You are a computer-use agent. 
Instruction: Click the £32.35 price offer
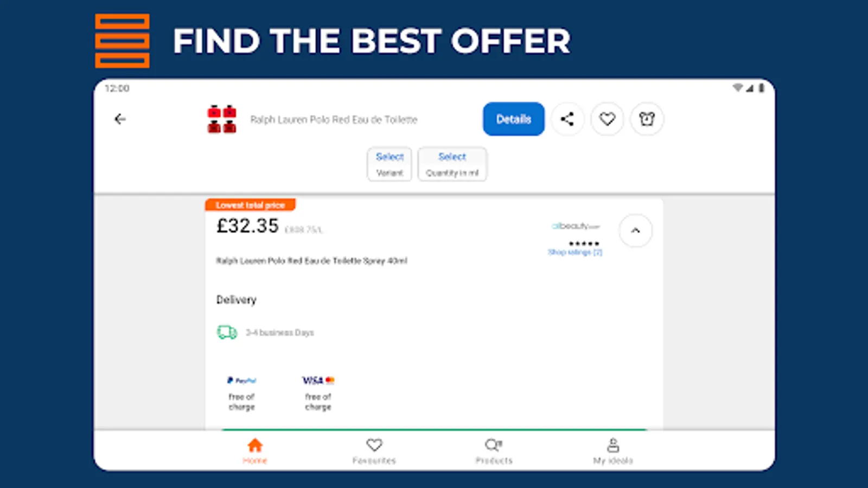[x=247, y=226]
